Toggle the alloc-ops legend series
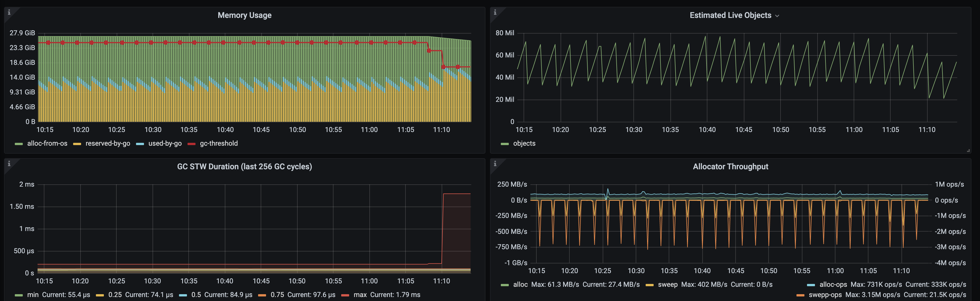This screenshot has width=980, height=301. (x=833, y=284)
